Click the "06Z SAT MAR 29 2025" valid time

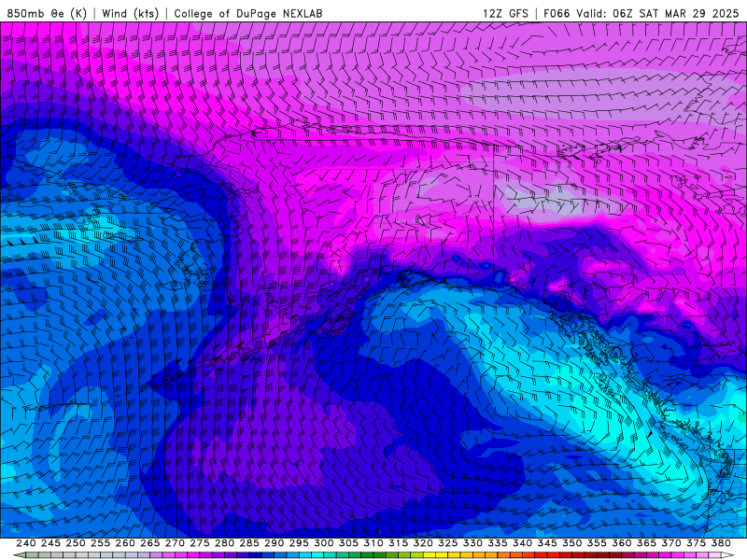(x=675, y=13)
